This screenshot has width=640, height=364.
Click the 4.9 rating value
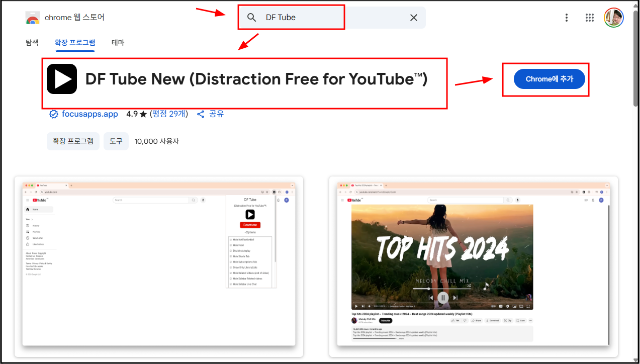tap(132, 114)
